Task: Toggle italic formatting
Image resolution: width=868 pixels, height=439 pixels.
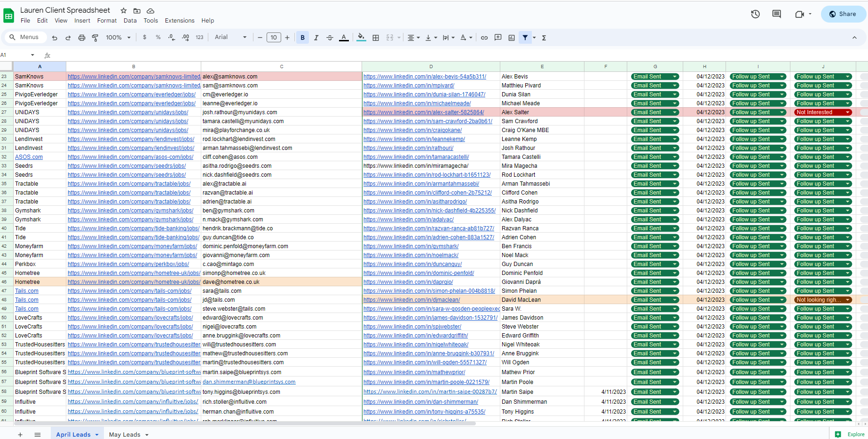Action: [x=316, y=38]
